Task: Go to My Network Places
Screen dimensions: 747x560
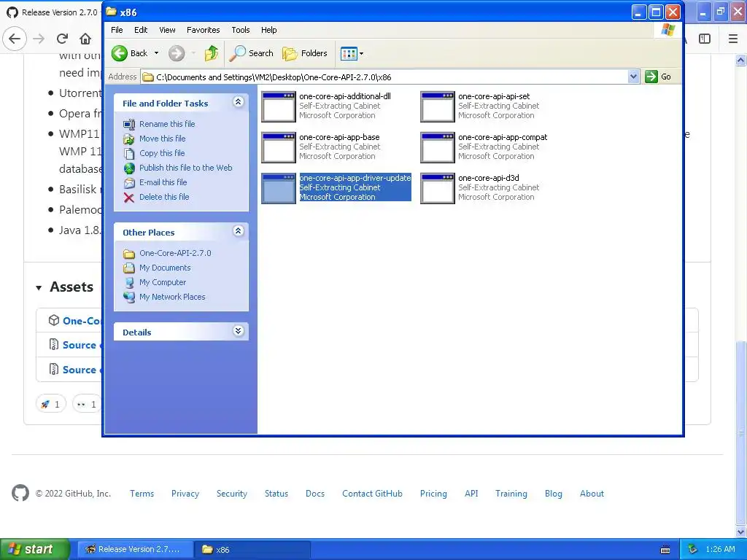Action: click(172, 297)
